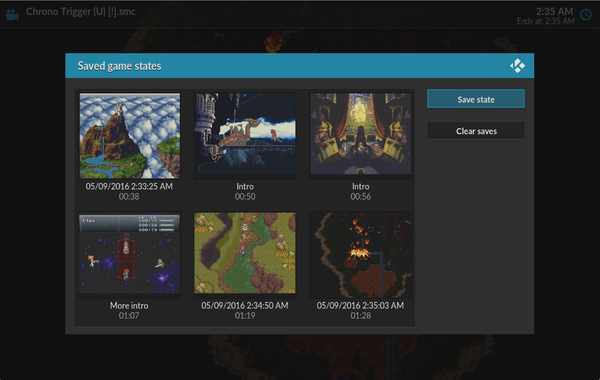Click the 00:56 timestamp under second Intro

pyautogui.click(x=360, y=197)
